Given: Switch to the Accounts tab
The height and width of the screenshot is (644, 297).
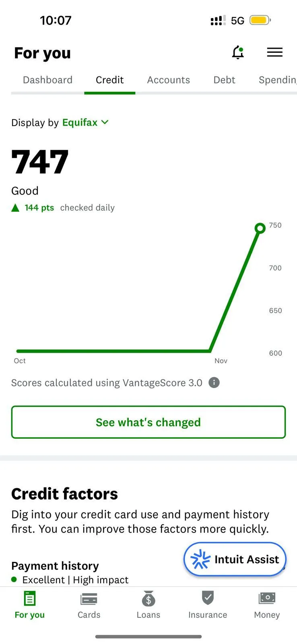Looking at the screenshot, I should pos(168,80).
